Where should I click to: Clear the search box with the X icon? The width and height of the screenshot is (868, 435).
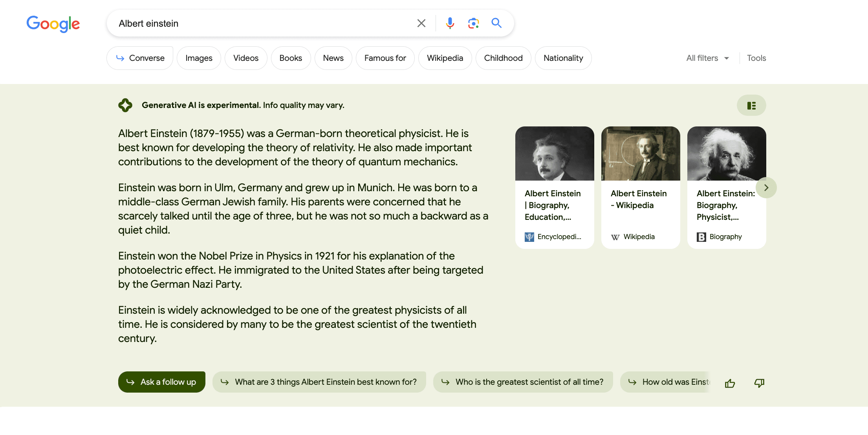[x=421, y=23]
